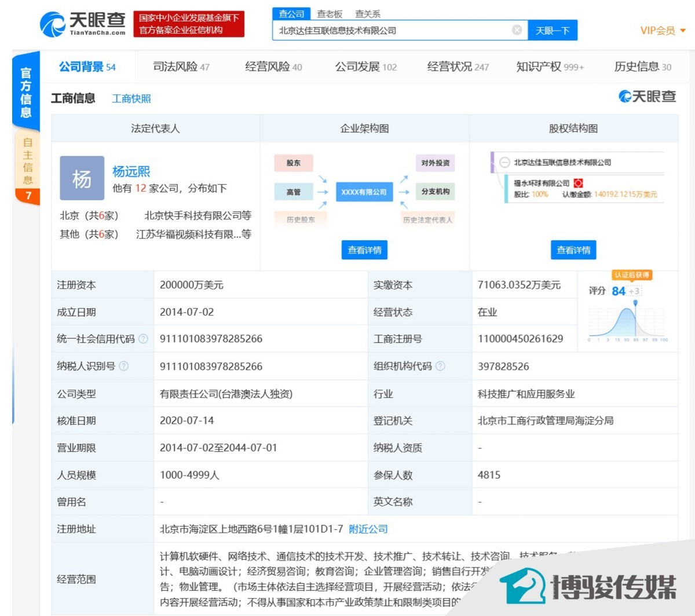Click the 股东 node in the structure diagram
Screen dimensions: 695x616
coord(294,163)
